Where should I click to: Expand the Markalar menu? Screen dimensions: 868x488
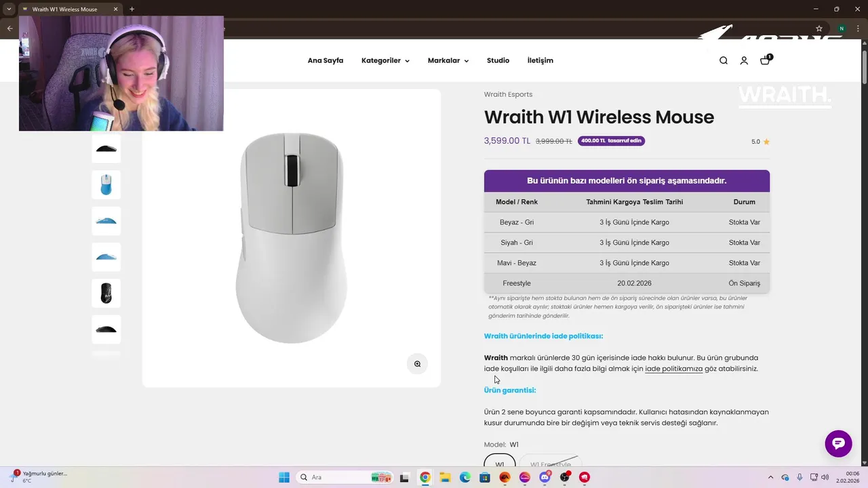[448, 60]
